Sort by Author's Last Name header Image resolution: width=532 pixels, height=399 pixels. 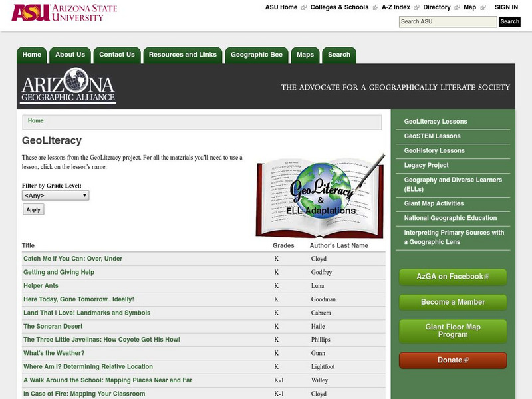point(338,245)
